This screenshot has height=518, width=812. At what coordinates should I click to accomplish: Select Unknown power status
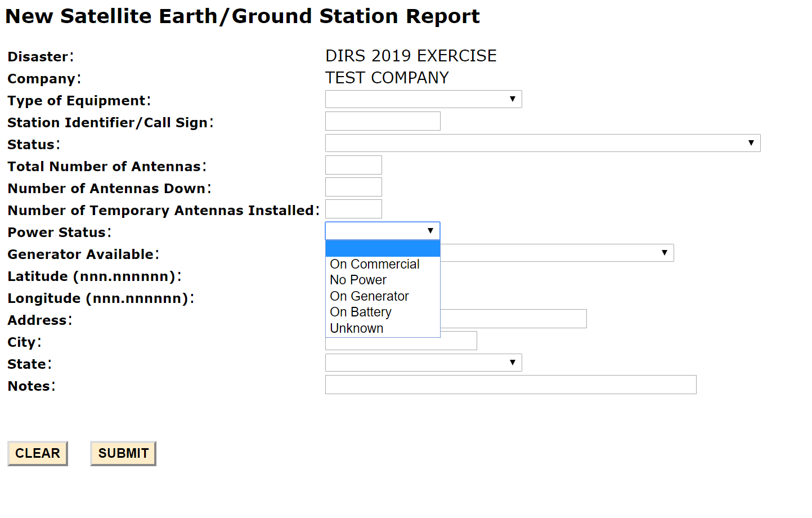point(357,328)
